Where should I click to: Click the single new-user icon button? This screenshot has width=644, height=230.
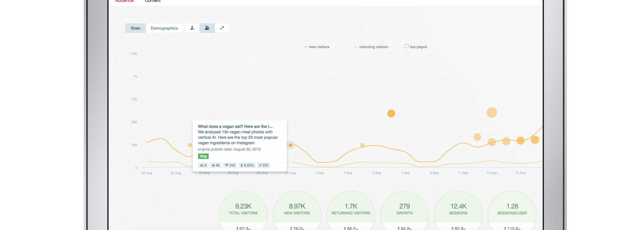coord(192,28)
